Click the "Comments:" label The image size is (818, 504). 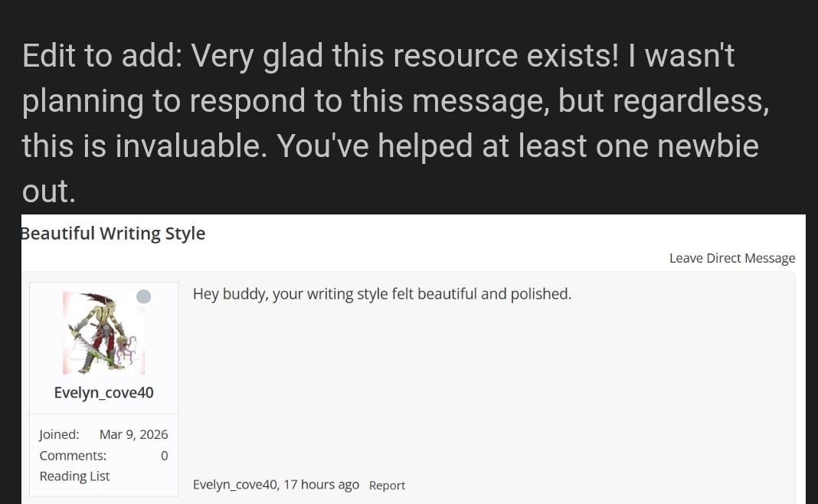pyautogui.click(x=73, y=456)
